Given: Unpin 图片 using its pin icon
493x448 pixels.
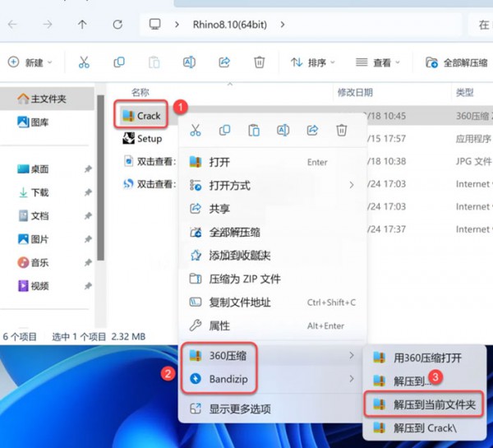Looking at the screenshot, I should click(88, 239).
